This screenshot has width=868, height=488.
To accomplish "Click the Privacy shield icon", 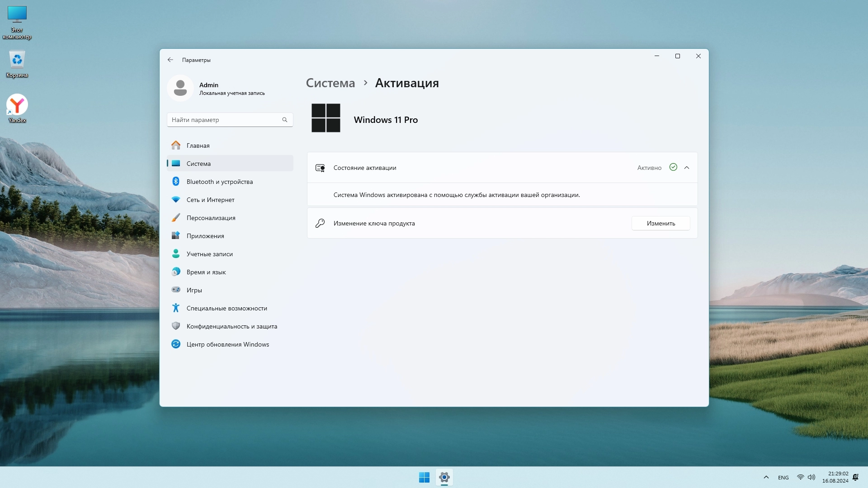I will (x=176, y=326).
